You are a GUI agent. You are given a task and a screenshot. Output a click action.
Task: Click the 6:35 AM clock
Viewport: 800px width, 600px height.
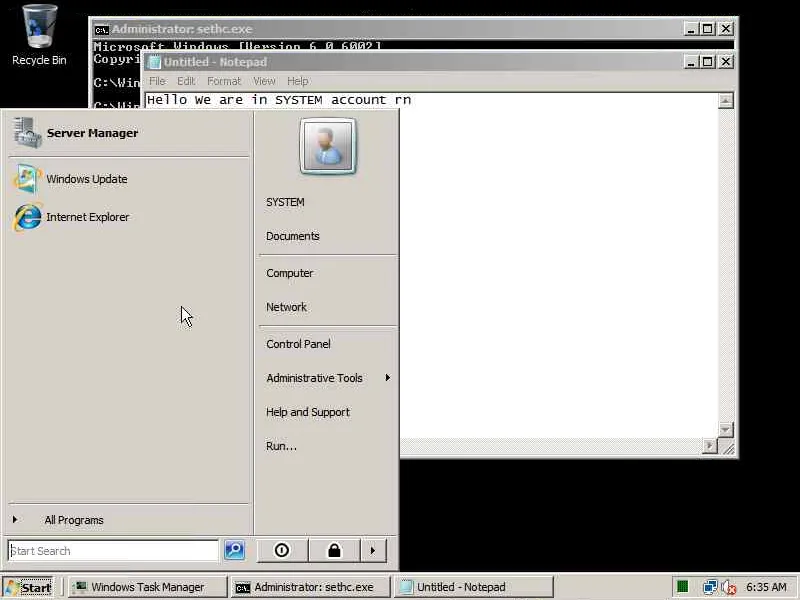coord(766,587)
